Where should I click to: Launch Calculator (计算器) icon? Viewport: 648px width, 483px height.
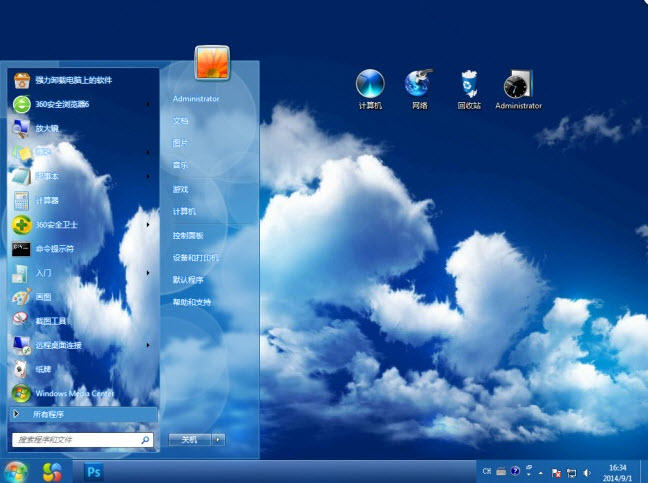click(x=21, y=201)
